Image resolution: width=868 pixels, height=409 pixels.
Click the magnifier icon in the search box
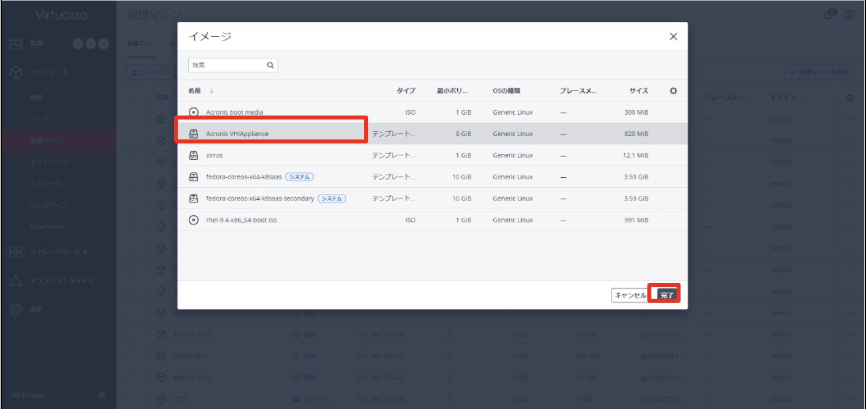coord(270,66)
